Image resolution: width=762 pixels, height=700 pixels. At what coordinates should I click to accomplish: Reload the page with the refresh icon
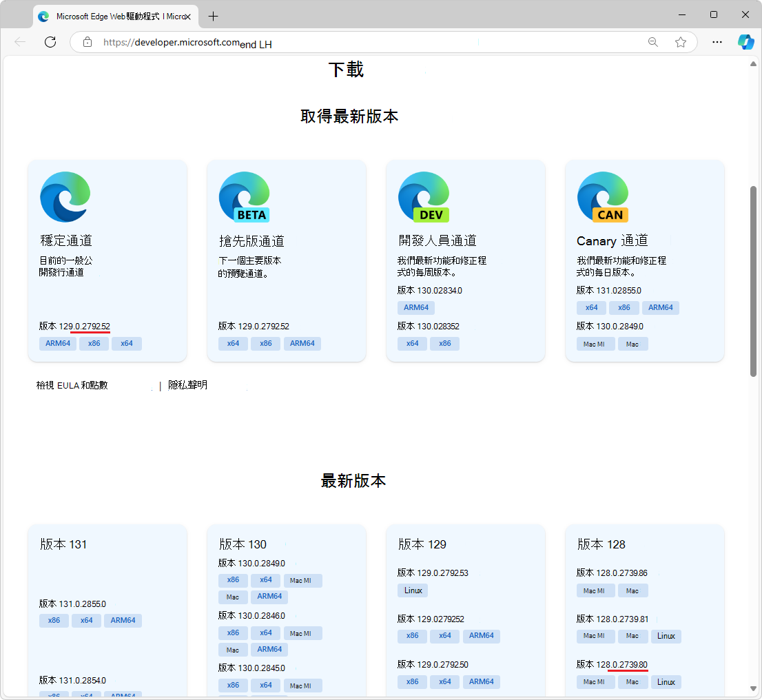pyautogui.click(x=50, y=42)
